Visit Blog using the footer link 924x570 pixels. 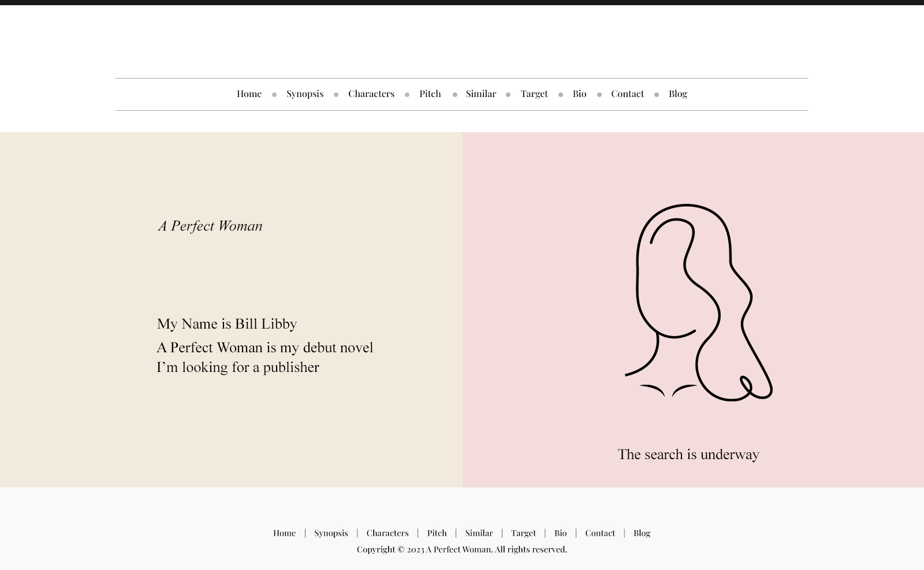(642, 533)
